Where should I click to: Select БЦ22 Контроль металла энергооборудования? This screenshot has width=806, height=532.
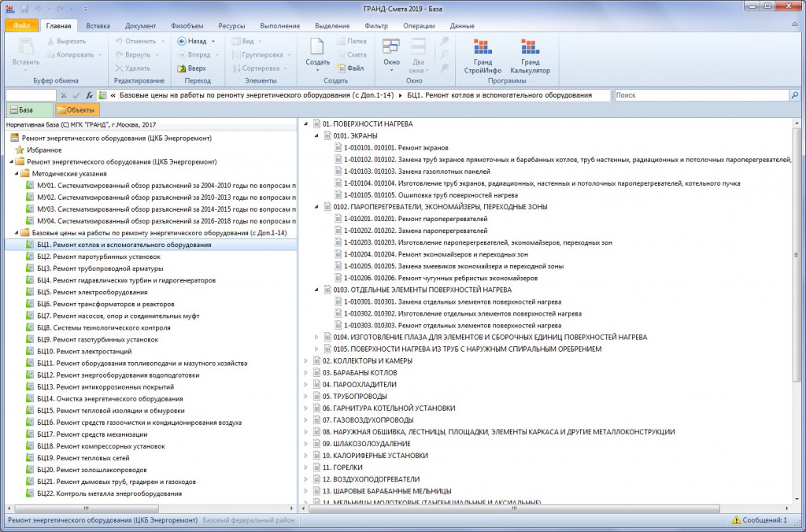105,493
